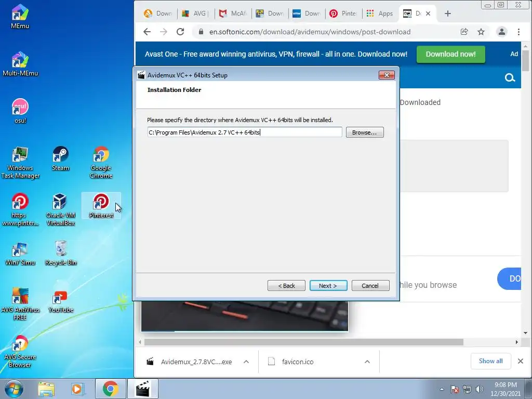Select the Pinterest desktop icon
This screenshot has width=532, height=399.
coord(101,206)
